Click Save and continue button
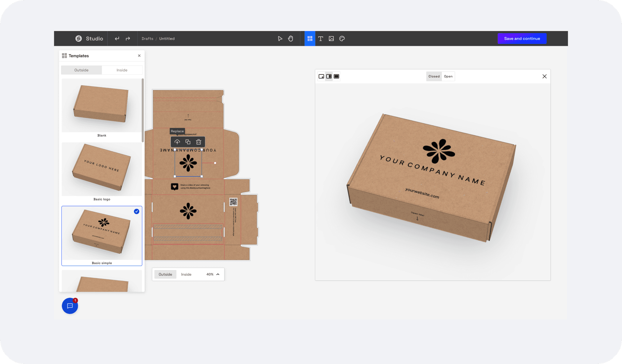This screenshot has width=622, height=364. click(522, 39)
